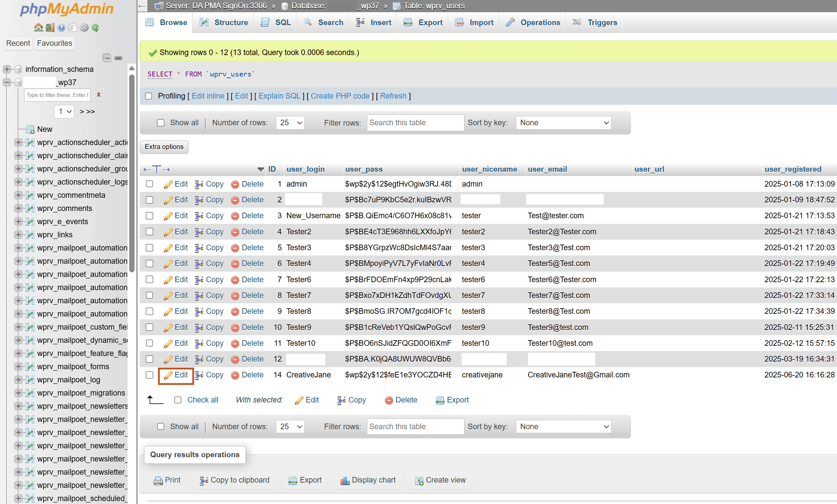837x504 pixels.
Task: Click the Print icon below results
Action: [158, 480]
